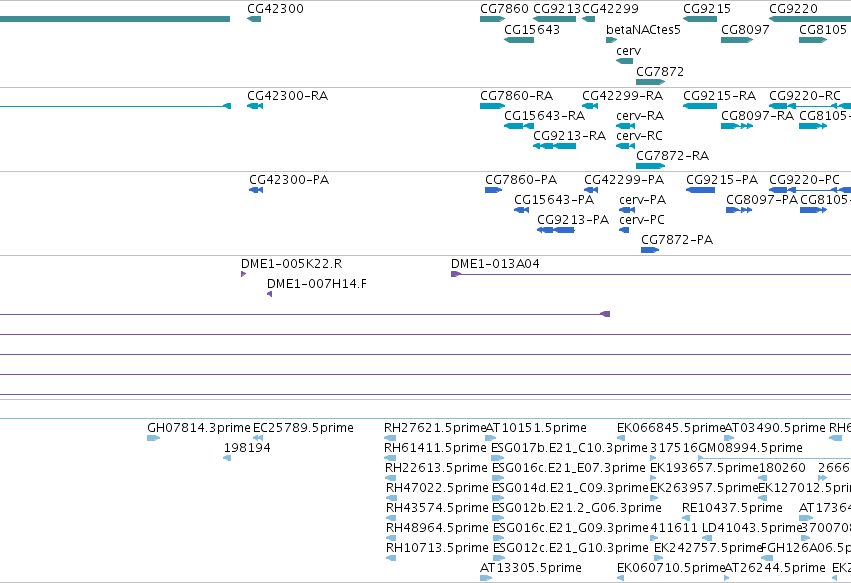The width and height of the screenshot is (851, 583).
Task: Click the cerv-PC protein label
Action: pyautogui.click(x=642, y=220)
